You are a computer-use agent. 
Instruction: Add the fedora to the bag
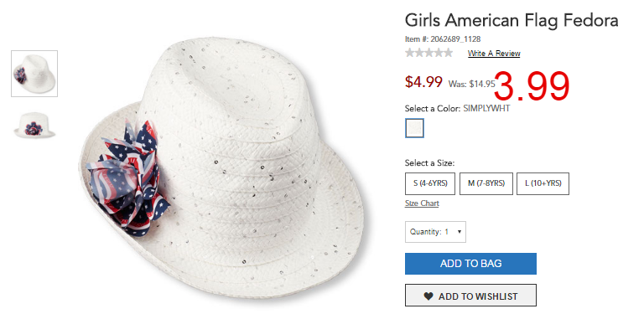470,264
